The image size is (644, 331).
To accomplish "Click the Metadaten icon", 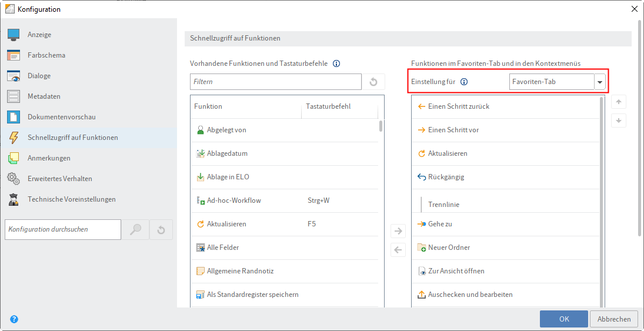I will [14, 96].
